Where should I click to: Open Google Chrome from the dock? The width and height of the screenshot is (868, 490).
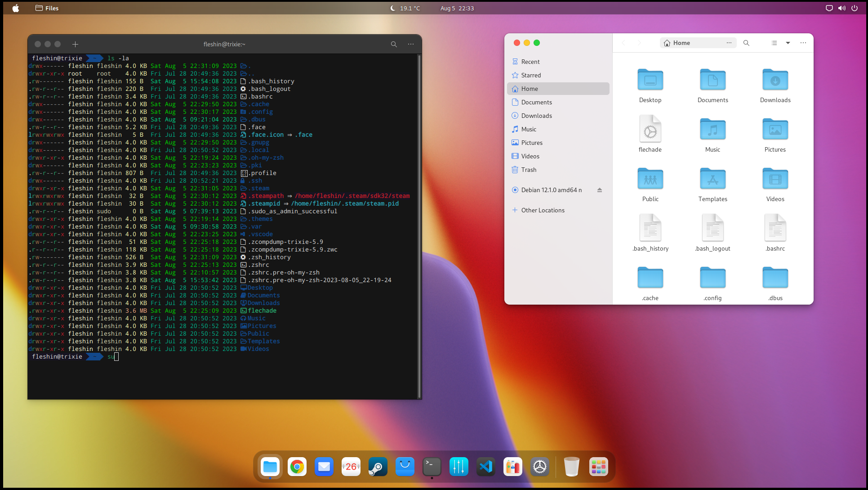coord(297,467)
